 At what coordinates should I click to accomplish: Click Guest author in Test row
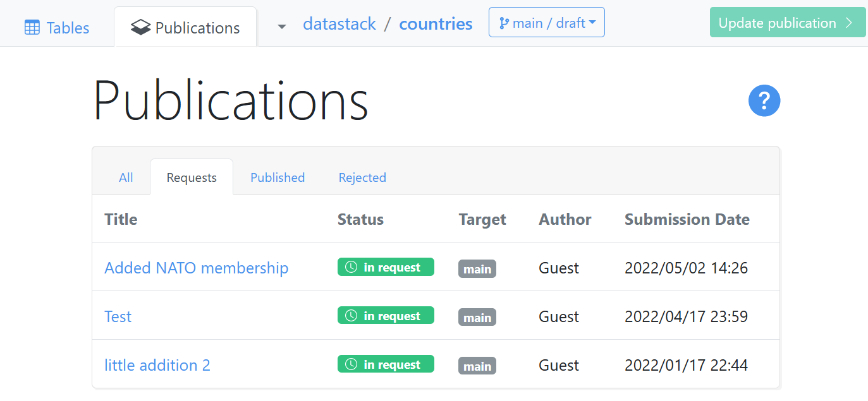coord(559,316)
